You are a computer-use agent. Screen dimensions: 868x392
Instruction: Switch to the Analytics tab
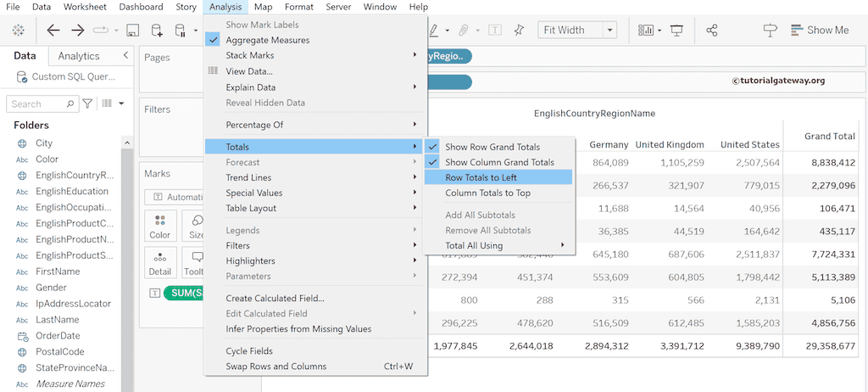click(78, 56)
